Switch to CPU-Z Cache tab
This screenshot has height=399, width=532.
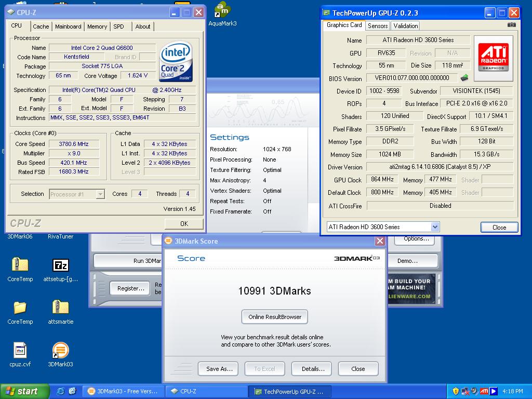41,26
